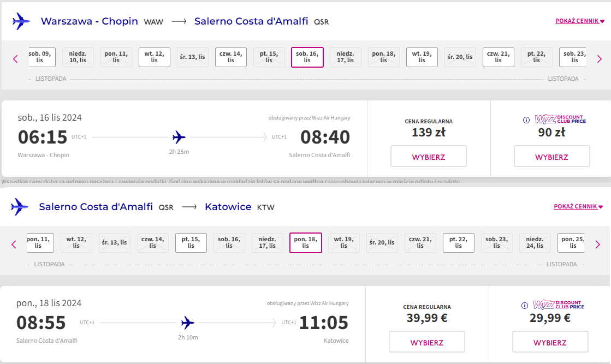Select the wt. 19, lis outbound date
Screen dimensions: 611x364
[422, 57]
